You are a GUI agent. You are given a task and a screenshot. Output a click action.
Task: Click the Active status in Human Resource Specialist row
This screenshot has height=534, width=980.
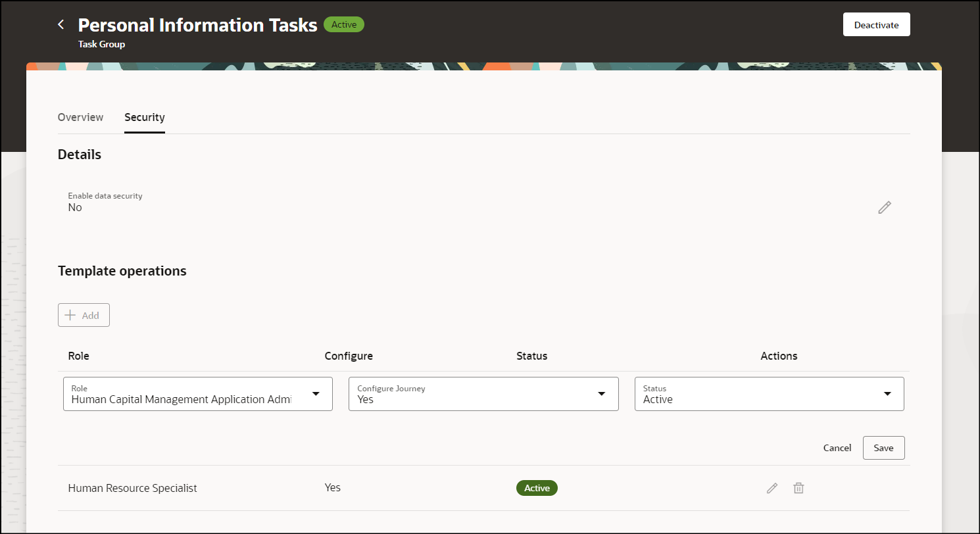pyautogui.click(x=537, y=488)
